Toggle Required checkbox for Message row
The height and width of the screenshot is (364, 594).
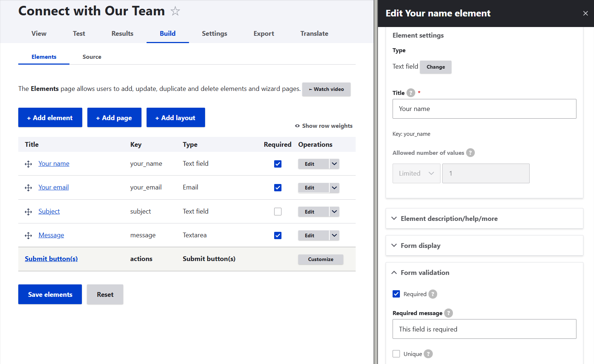click(278, 235)
